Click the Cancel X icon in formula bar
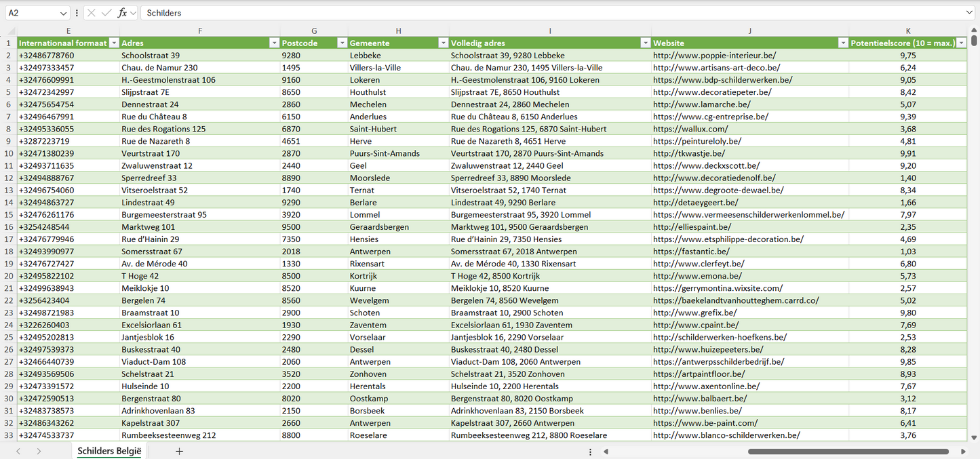Image resolution: width=980 pixels, height=459 pixels. pyautogui.click(x=92, y=13)
